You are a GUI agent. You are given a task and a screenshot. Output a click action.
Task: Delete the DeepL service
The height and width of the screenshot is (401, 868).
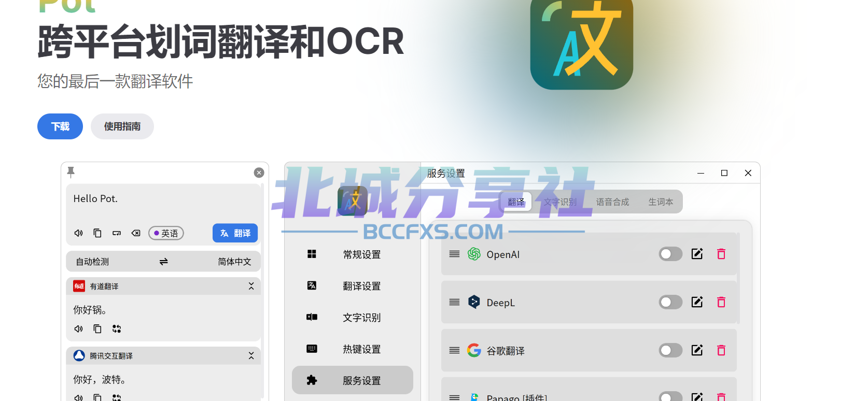[x=721, y=302]
